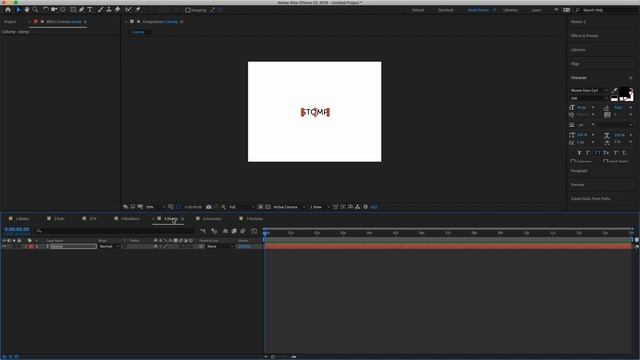The image size is (640, 360).
Task: Click the Home icon in the toolbar
Action: coord(8,9)
